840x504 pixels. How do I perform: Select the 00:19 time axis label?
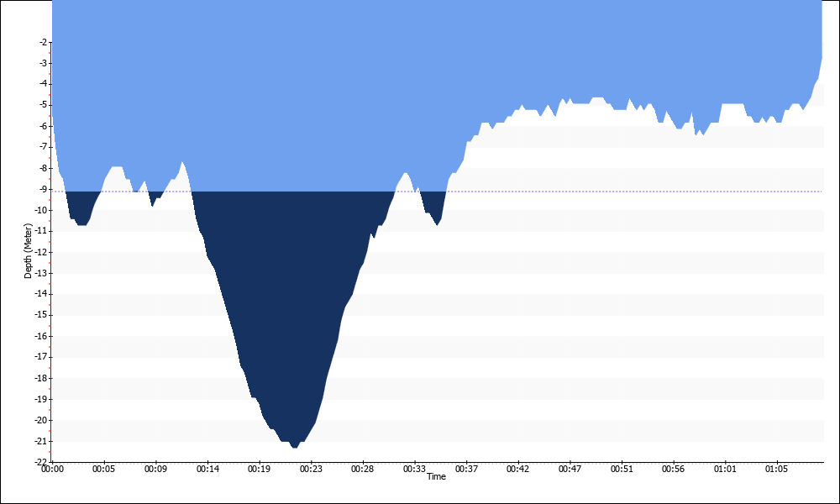tap(259, 470)
